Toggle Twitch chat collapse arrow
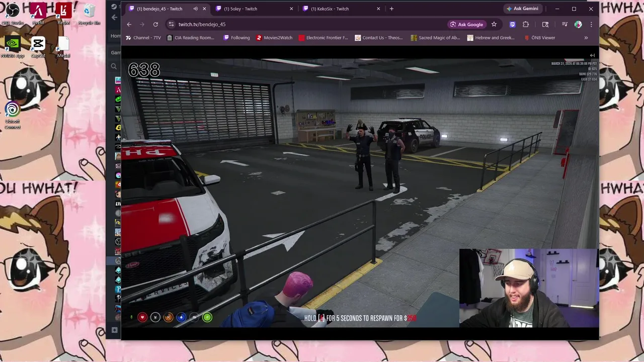Image resolution: width=644 pixels, height=362 pixels. coord(592,55)
